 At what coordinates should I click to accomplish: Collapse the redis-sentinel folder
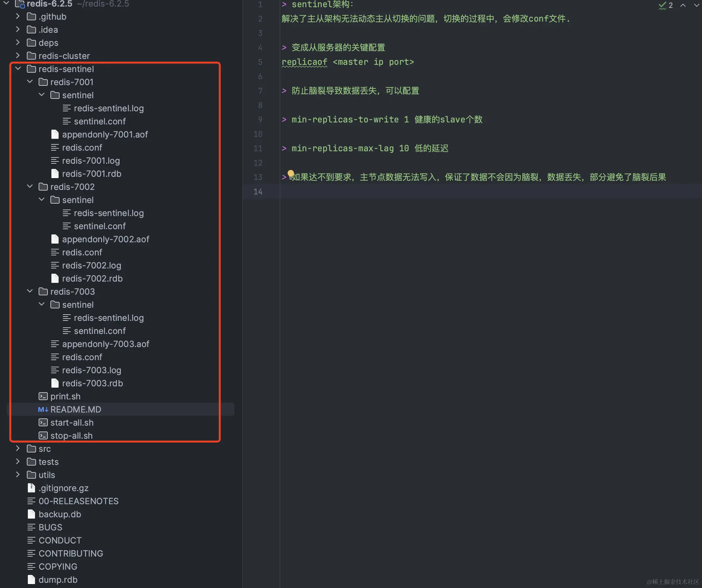tap(18, 68)
